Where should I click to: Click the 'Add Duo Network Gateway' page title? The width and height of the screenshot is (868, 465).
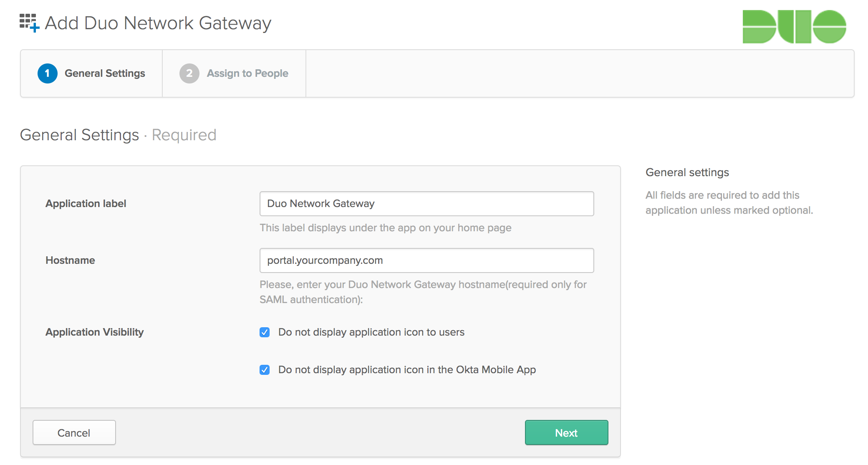[158, 23]
